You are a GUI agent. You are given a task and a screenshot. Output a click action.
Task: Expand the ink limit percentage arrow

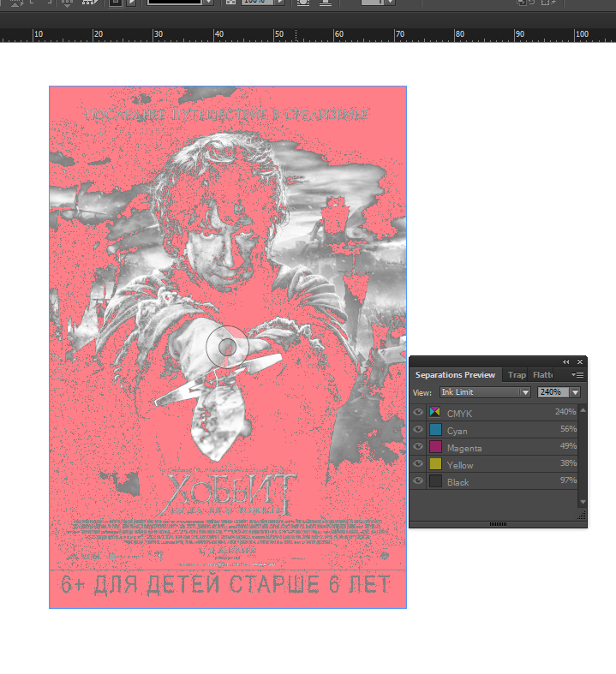click(x=575, y=392)
